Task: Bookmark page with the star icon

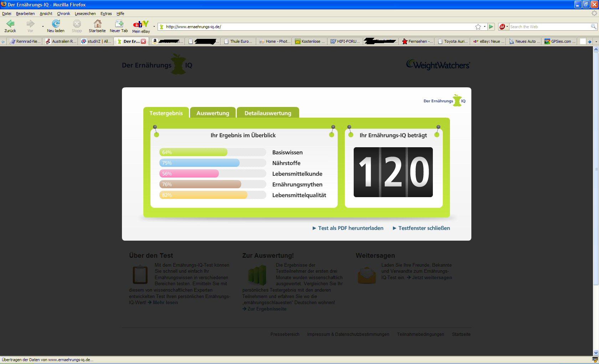Action: coord(478,27)
